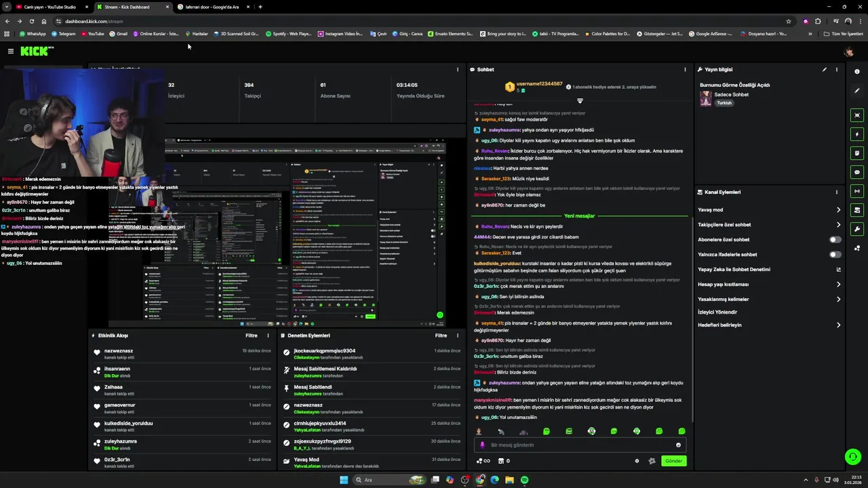Open a new browser tab
868x488 pixels.
tap(260, 7)
